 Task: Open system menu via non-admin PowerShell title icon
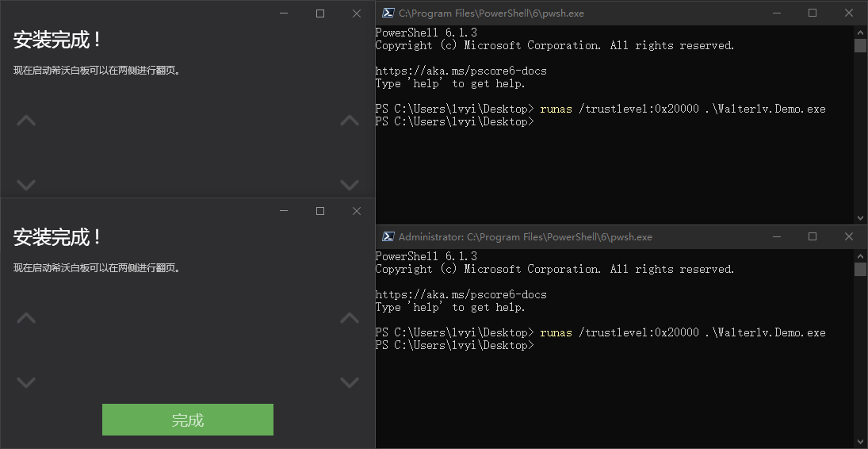tap(388, 13)
